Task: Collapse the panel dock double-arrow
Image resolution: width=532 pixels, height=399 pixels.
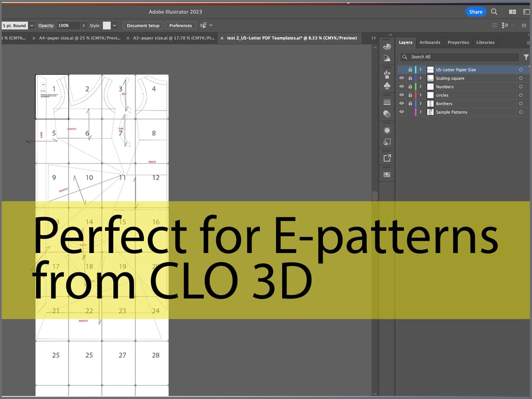Action: pyautogui.click(x=390, y=34)
